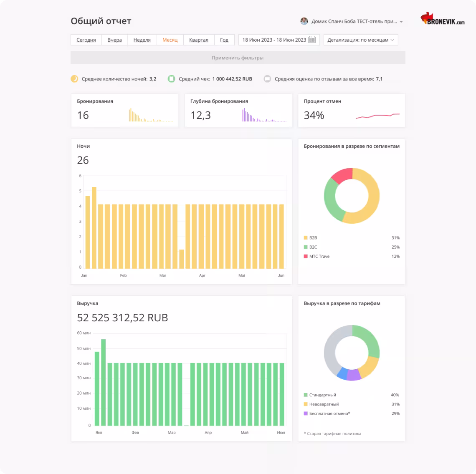
Task: Open the Детализация: по месяцам dropdown
Action: click(x=361, y=40)
